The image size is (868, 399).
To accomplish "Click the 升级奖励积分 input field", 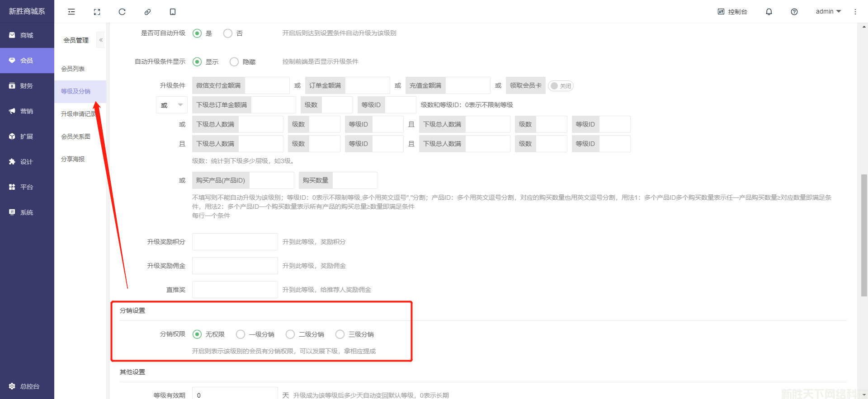I will 235,242.
